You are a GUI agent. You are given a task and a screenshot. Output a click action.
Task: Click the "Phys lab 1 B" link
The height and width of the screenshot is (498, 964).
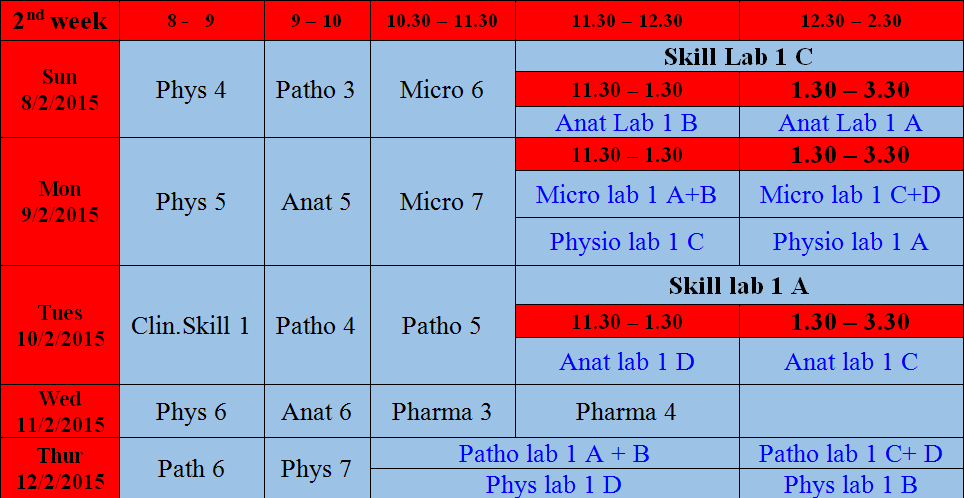(x=850, y=485)
